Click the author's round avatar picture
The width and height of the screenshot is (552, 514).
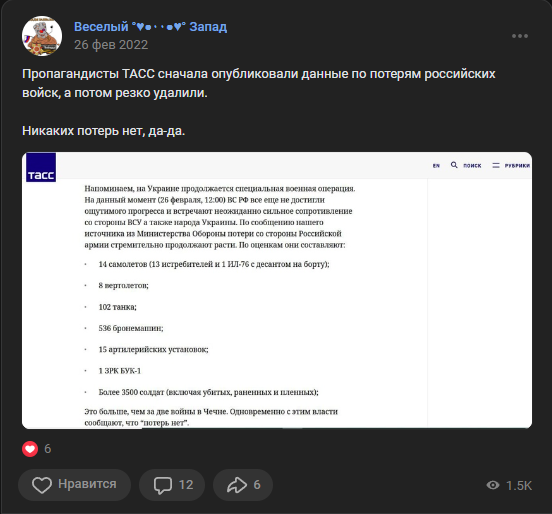pos(42,36)
